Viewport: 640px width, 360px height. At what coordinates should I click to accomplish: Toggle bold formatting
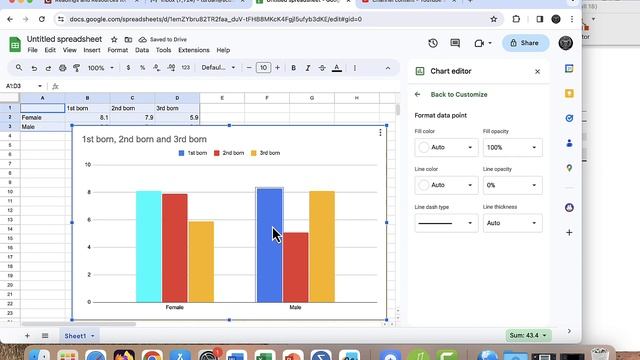tap(293, 68)
